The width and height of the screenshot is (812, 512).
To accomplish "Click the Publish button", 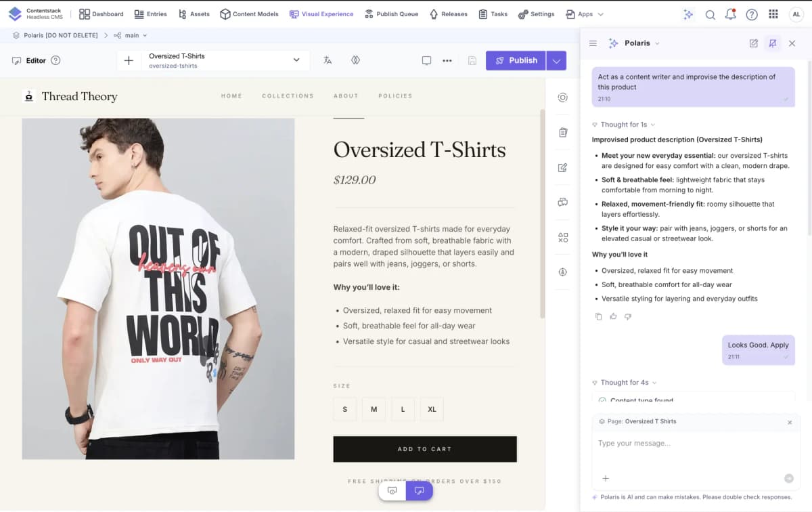I will 516,60.
